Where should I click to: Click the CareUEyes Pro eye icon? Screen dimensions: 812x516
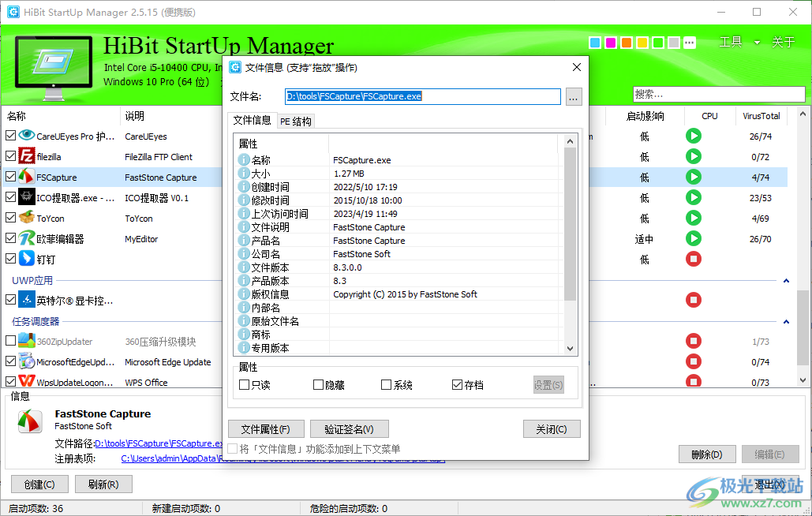click(26, 136)
